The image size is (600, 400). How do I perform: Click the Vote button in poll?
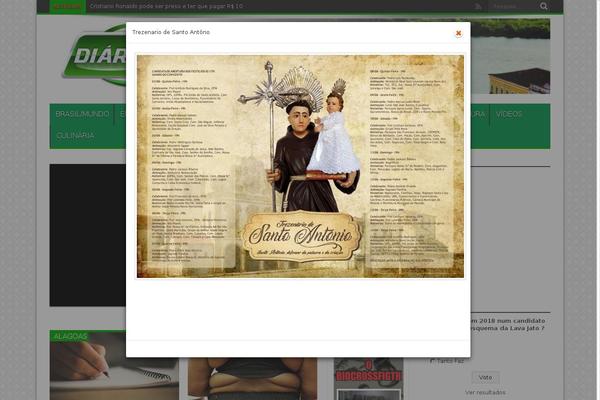(485, 377)
